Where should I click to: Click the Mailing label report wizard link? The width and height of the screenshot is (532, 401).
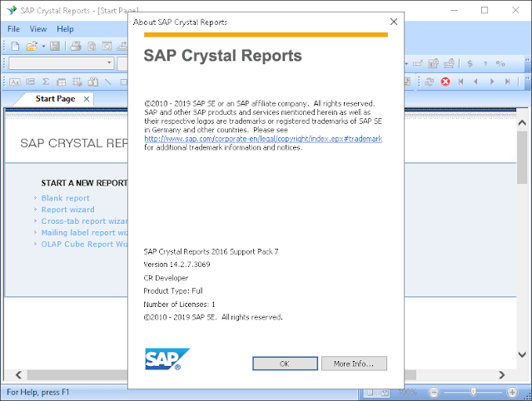point(84,233)
